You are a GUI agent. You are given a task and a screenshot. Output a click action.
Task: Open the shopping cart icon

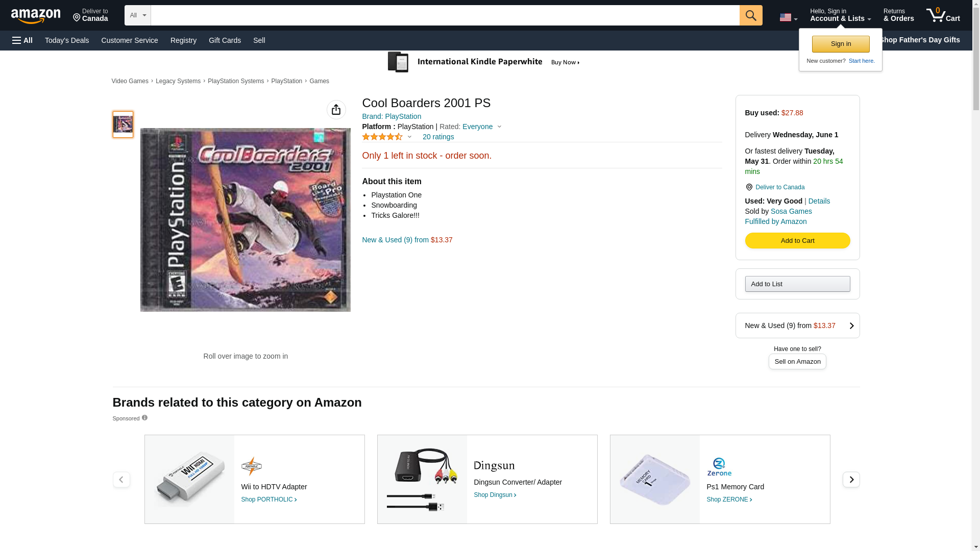943,15
